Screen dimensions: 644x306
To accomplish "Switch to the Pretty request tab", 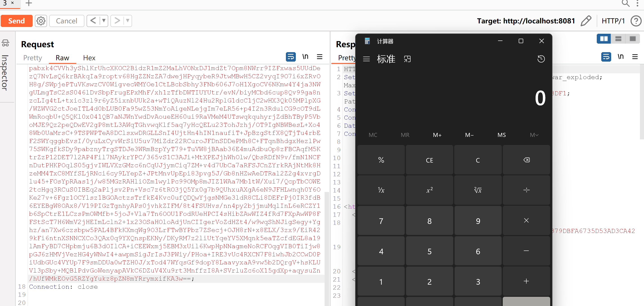I will [x=32, y=58].
